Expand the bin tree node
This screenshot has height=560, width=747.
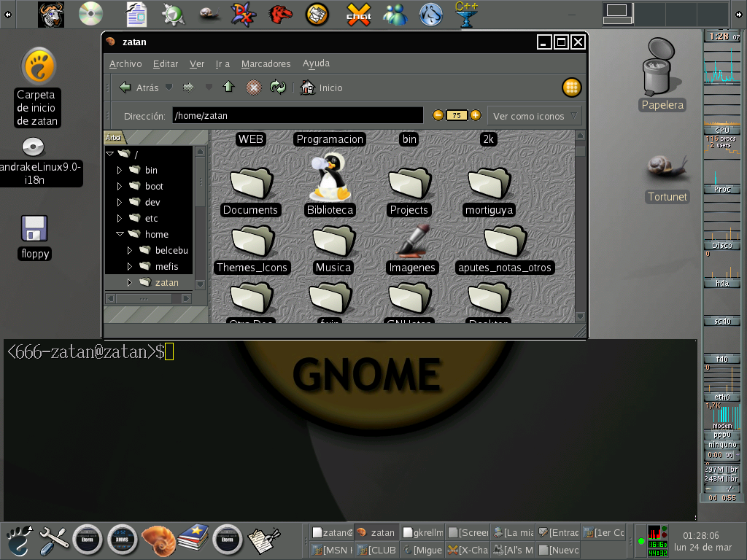(x=119, y=170)
